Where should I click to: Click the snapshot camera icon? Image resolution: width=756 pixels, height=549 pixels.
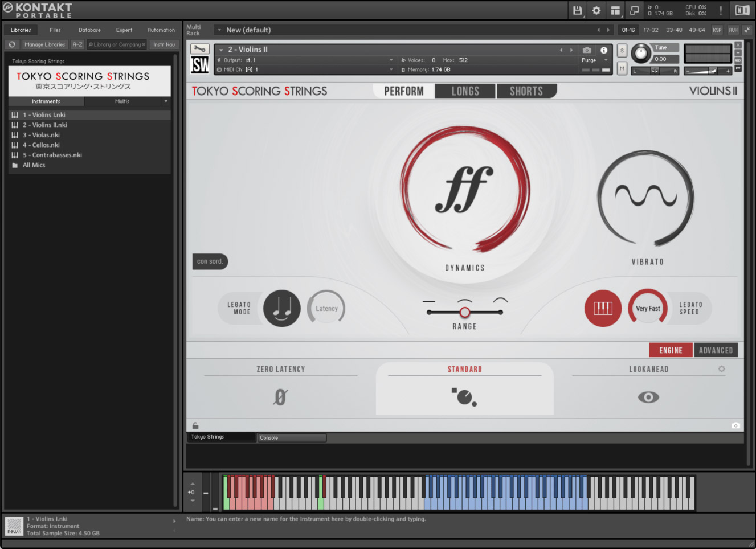click(586, 50)
